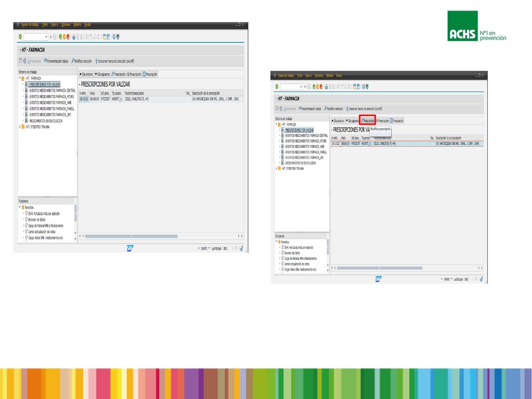The image size is (532, 399).
Task: Toggle Conservar marca de selección in left window
Action: click(115, 61)
